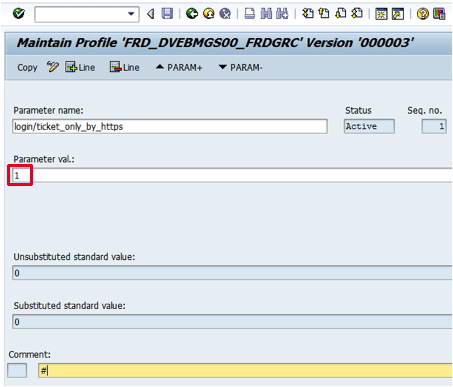
Task: Click the 'Substituted standard value:' label
Action: click(70, 306)
